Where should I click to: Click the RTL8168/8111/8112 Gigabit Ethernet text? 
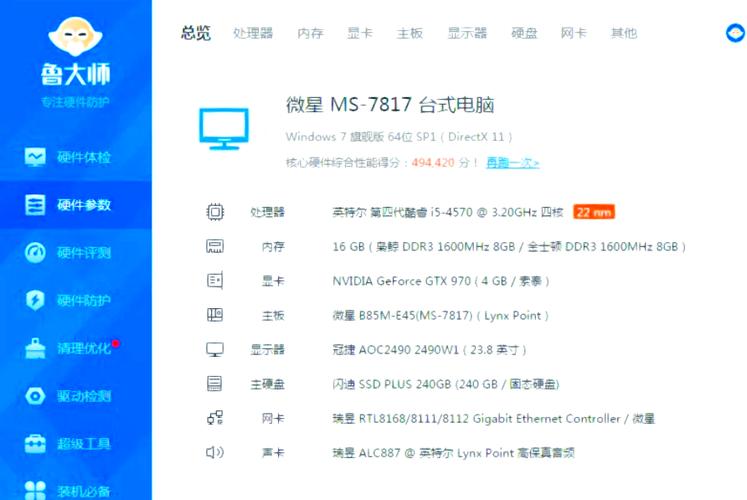494,419
